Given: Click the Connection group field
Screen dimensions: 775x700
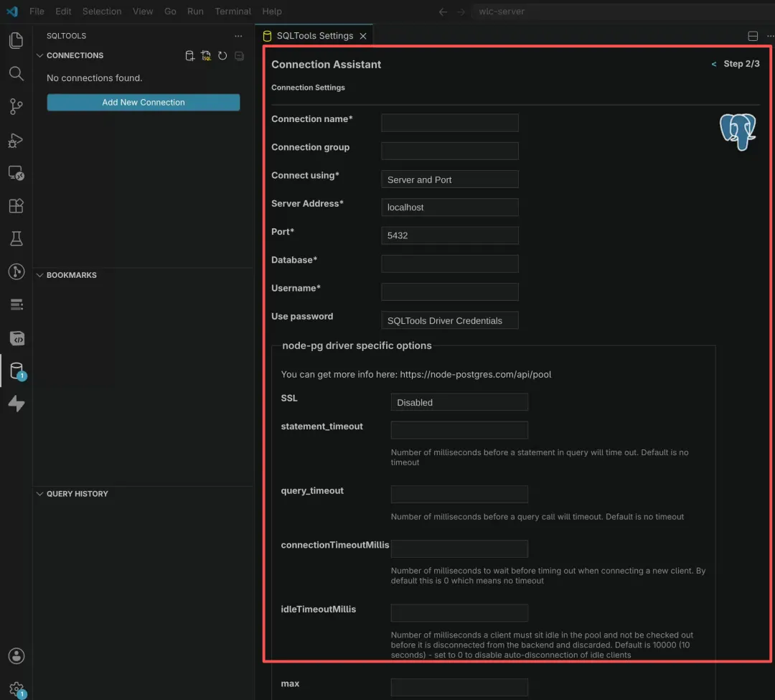Looking at the screenshot, I should [x=449, y=151].
